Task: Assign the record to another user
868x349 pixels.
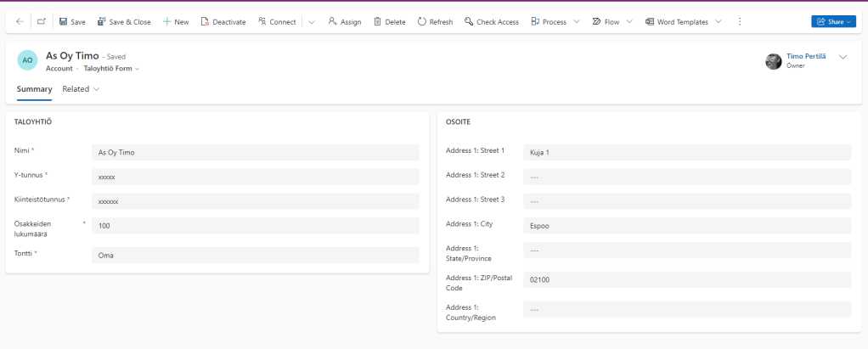Action: [345, 21]
